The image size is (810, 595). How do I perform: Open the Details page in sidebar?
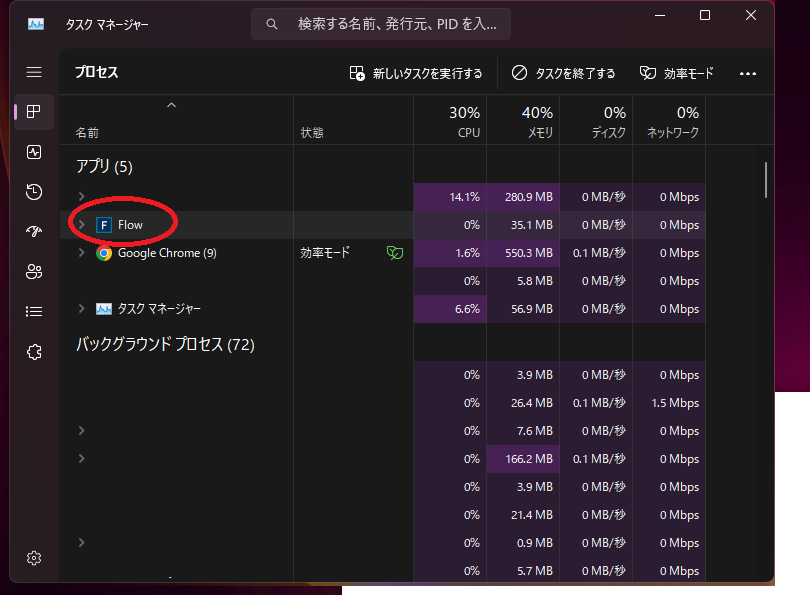34,311
